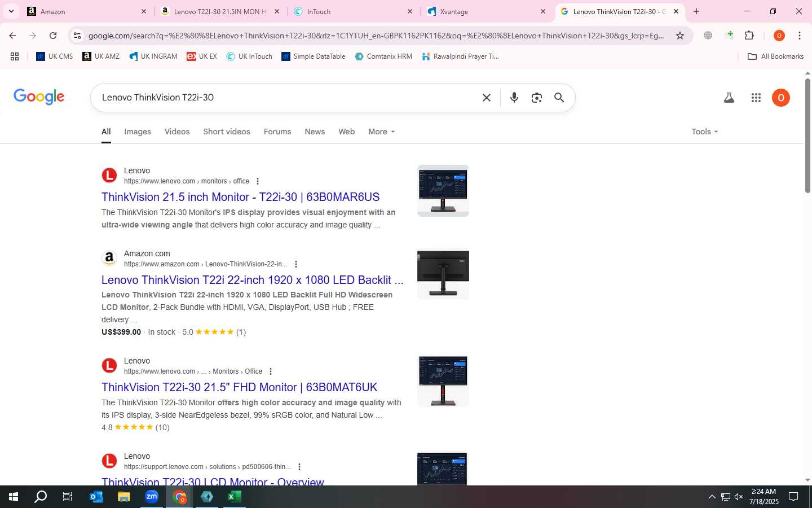Show hidden system tray icons
This screenshot has height=508, width=812.
point(712,497)
